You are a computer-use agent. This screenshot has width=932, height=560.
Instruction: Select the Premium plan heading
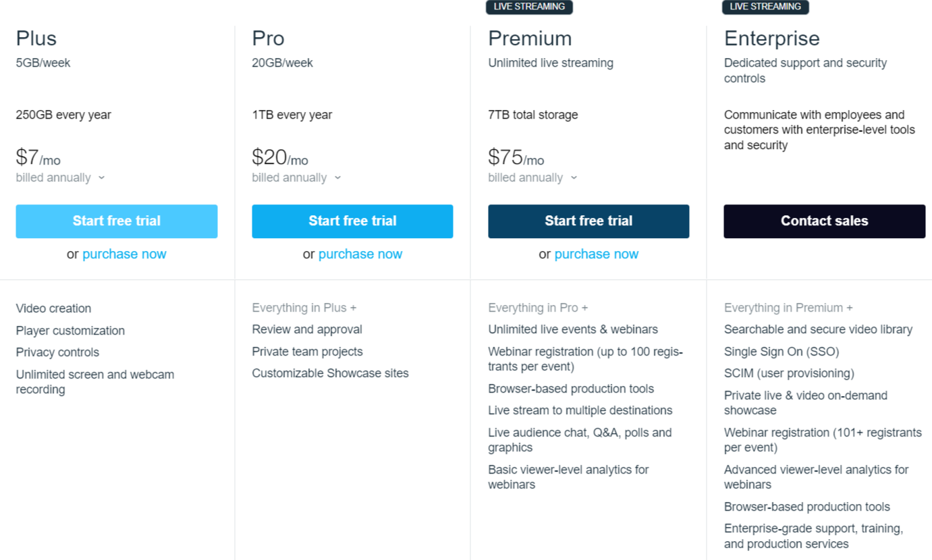[x=530, y=38]
